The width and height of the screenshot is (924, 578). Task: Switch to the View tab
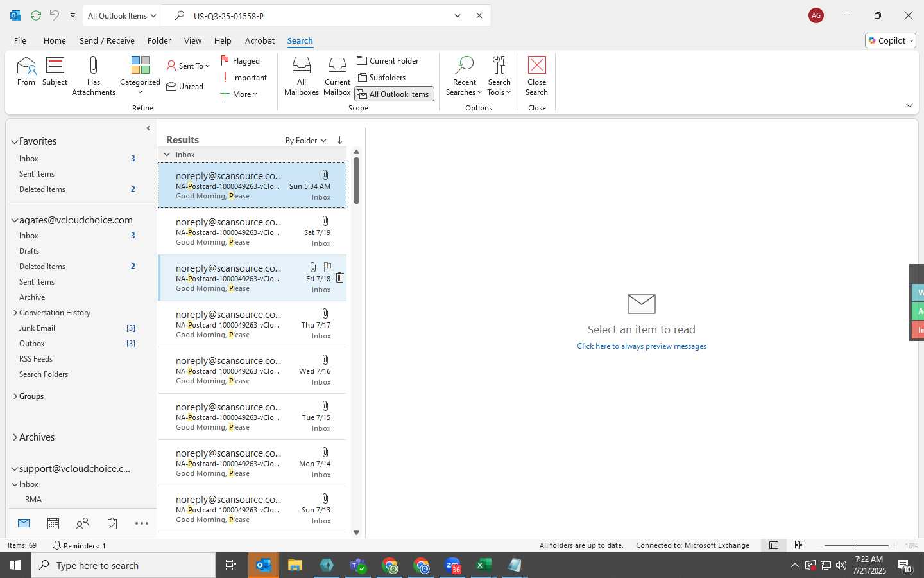(x=193, y=40)
